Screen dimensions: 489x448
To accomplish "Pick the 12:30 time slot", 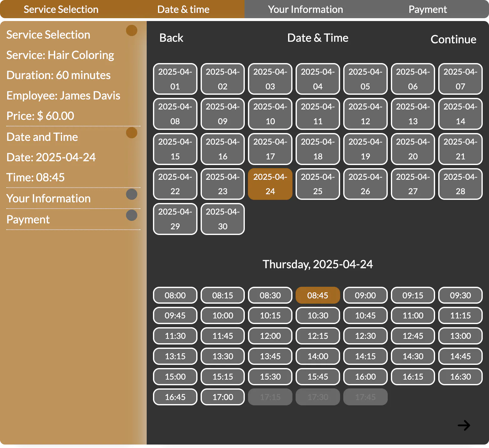I will [x=365, y=336].
